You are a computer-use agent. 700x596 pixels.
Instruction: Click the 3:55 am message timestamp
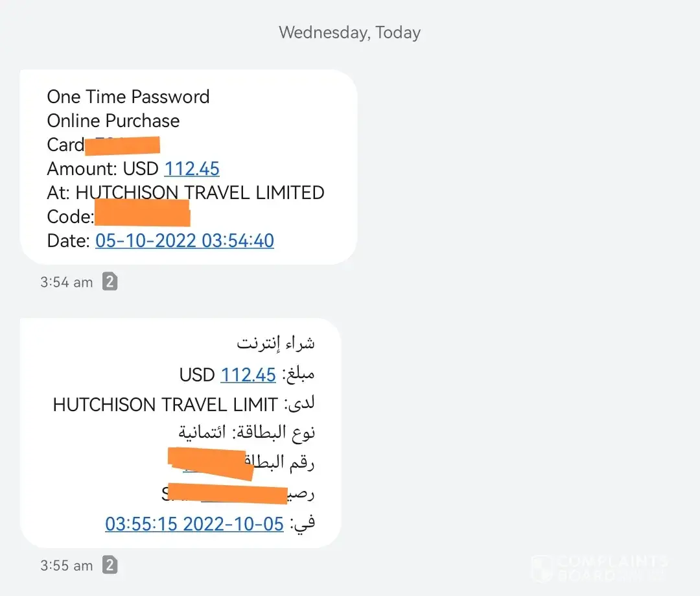[x=67, y=566]
